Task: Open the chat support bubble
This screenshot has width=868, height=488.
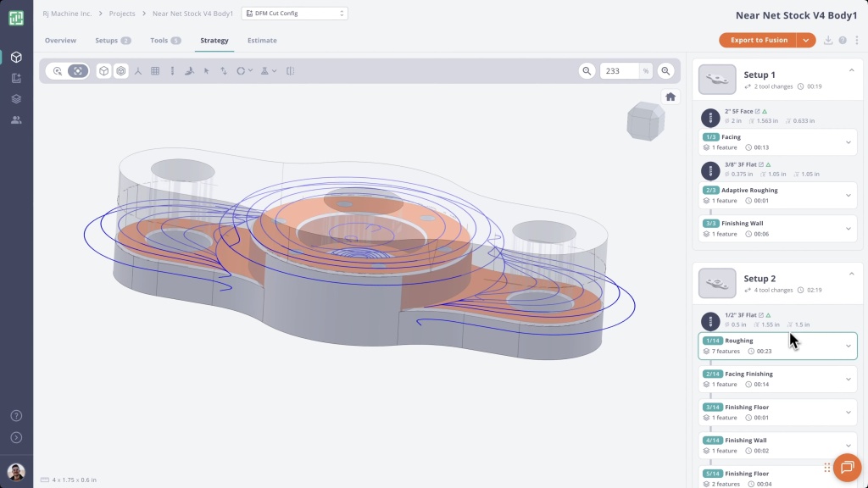Action: (x=846, y=468)
